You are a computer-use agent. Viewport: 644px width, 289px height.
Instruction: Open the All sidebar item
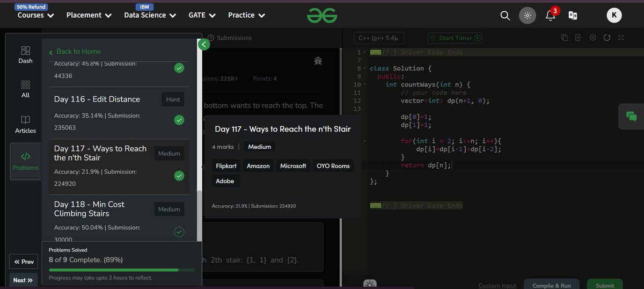coord(25,89)
